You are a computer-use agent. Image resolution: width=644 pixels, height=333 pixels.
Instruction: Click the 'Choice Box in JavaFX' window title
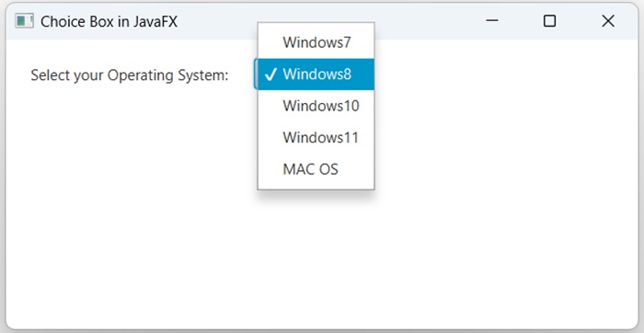pyautogui.click(x=109, y=21)
